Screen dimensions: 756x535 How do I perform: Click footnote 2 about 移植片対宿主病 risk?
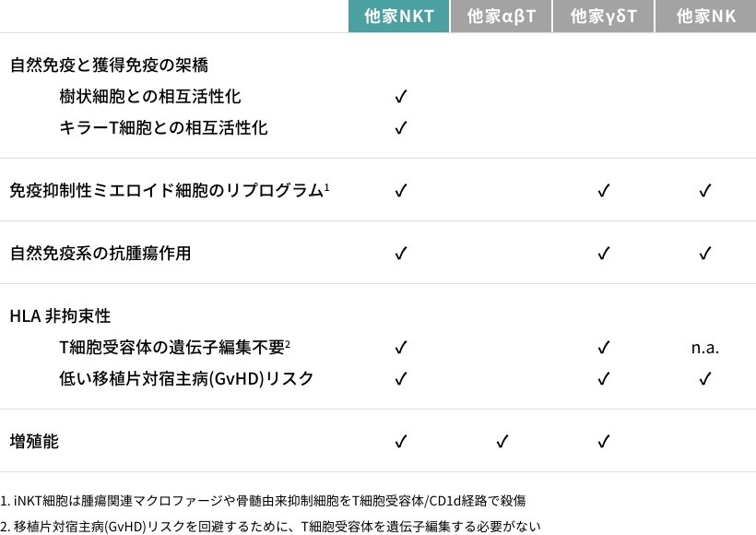coord(270,527)
